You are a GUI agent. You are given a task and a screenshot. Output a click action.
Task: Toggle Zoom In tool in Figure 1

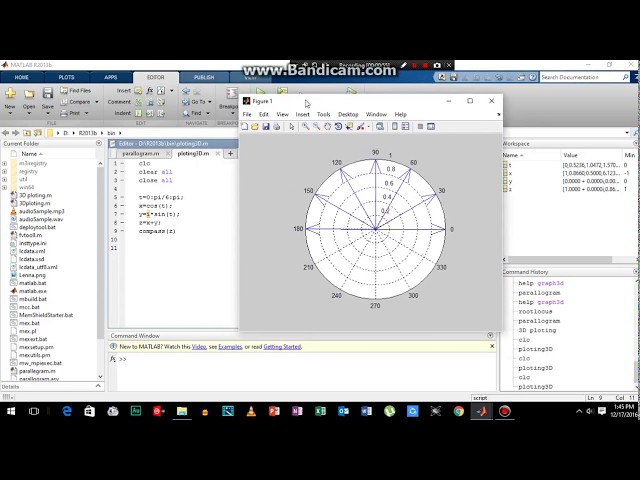point(305,127)
